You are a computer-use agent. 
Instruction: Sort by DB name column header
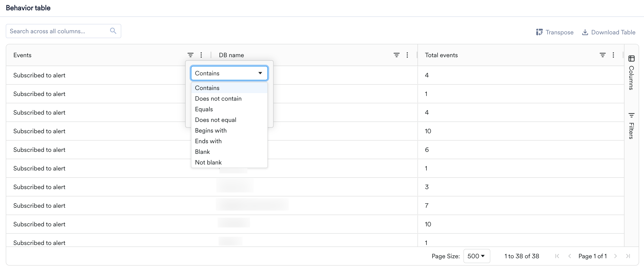(x=231, y=55)
